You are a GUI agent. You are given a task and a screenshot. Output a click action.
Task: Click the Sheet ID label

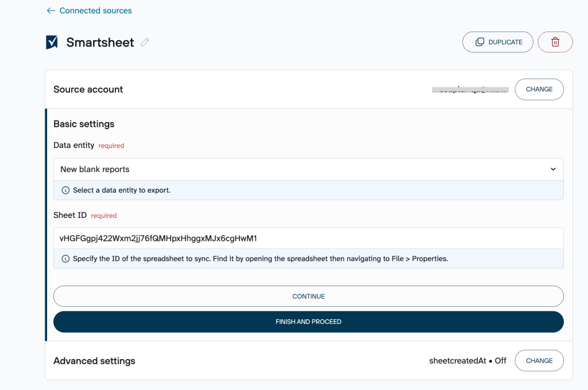point(69,215)
